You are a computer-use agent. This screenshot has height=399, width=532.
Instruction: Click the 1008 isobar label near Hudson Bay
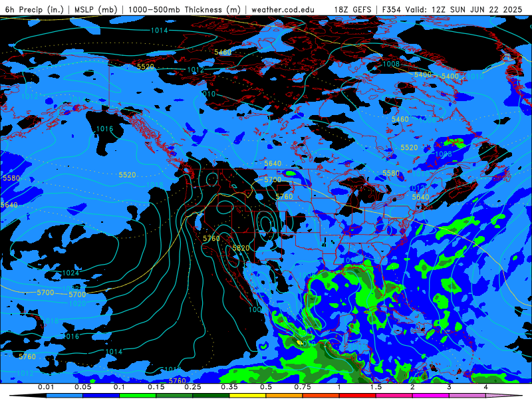391,64
